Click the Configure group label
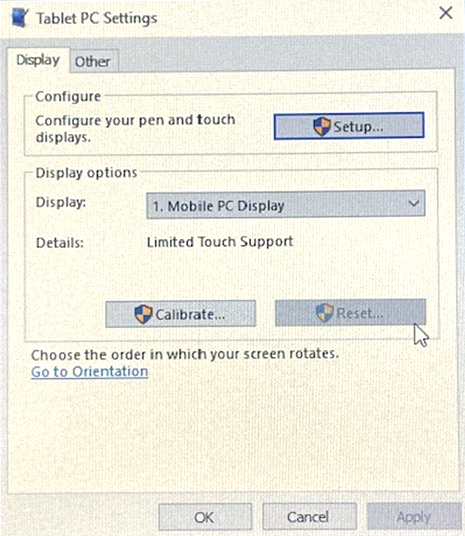Screen dimensions: 465x536 pyautogui.click(x=68, y=96)
